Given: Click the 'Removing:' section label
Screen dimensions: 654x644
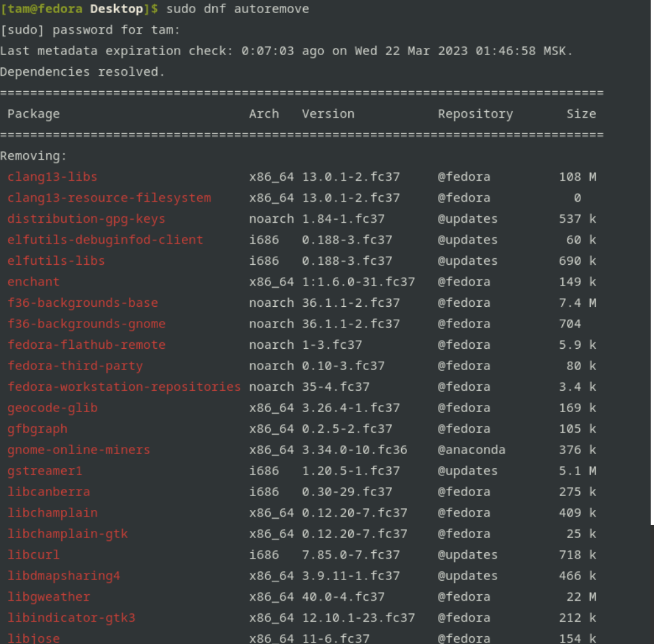Looking at the screenshot, I should 34,156.
